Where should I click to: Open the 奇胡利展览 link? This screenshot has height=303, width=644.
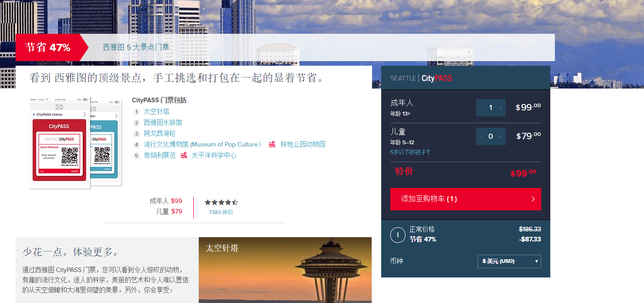(x=160, y=155)
